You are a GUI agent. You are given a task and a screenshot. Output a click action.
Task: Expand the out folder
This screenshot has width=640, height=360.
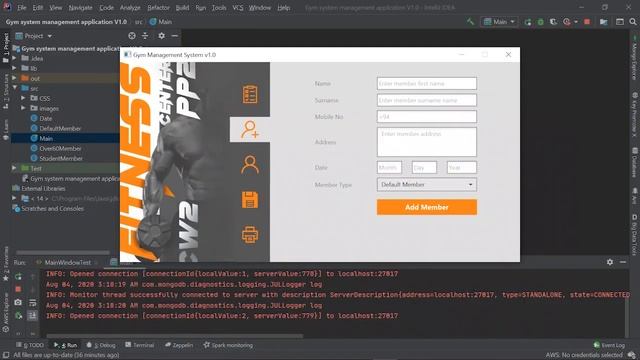coord(15,78)
